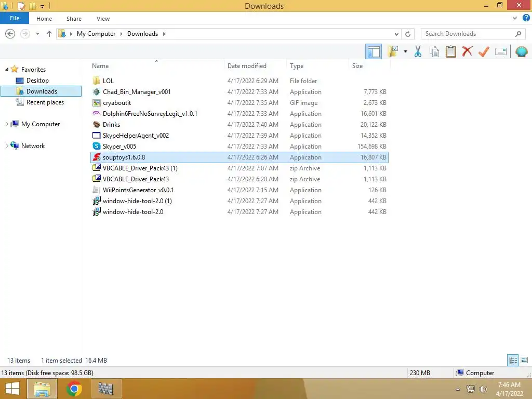Select Desktop under Favorites
Viewport: 532px width, 399px height.
[37, 81]
